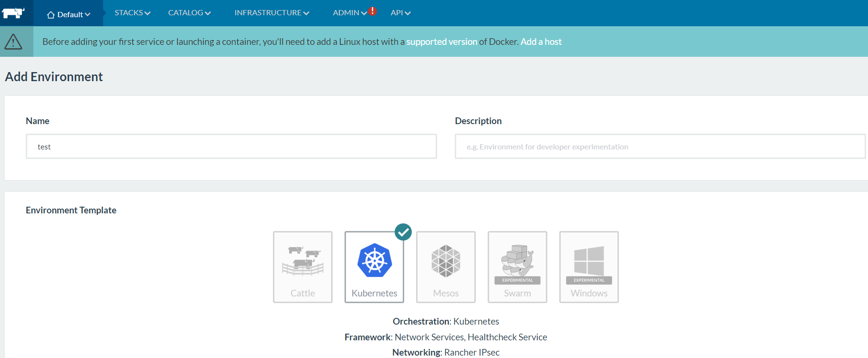Image resolution: width=868 pixels, height=358 pixels.
Task: Click the home icon beside Default
Action: point(51,15)
